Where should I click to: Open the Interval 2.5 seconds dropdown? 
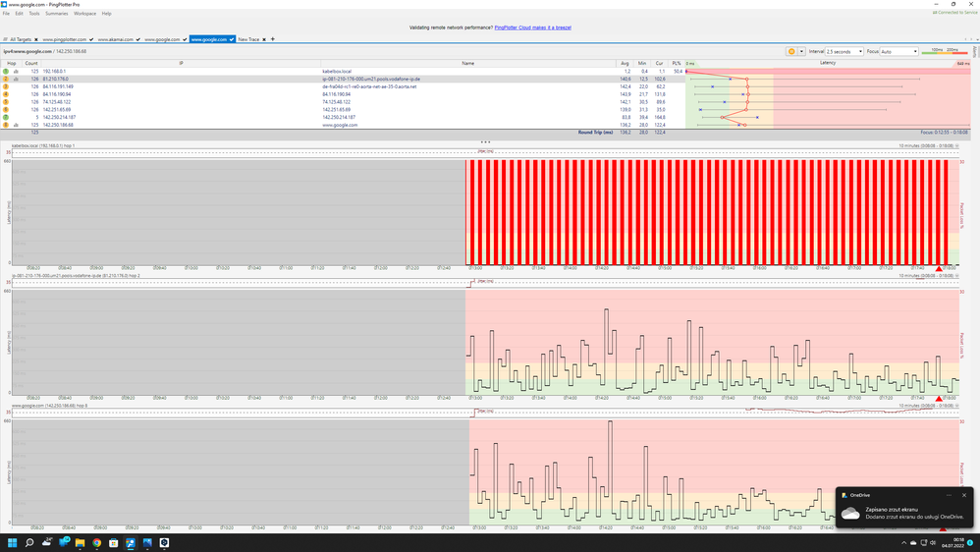[844, 51]
